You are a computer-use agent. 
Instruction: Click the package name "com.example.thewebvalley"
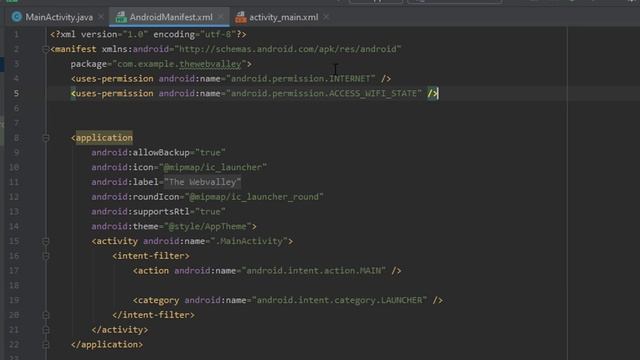pos(179,64)
